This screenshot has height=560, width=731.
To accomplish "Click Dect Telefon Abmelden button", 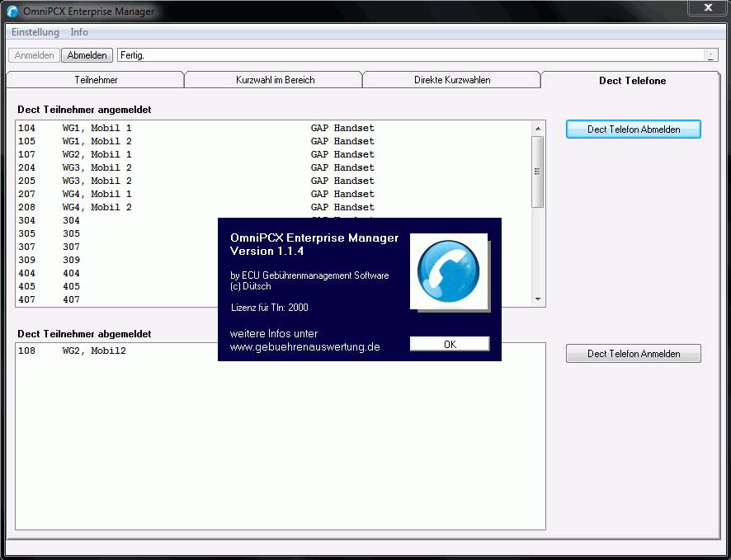I will tap(634, 129).
